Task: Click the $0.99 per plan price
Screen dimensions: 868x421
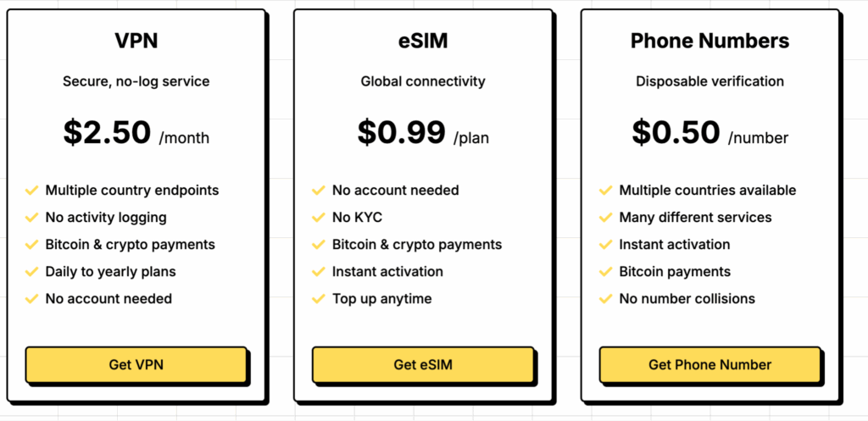Action: [423, 133]
